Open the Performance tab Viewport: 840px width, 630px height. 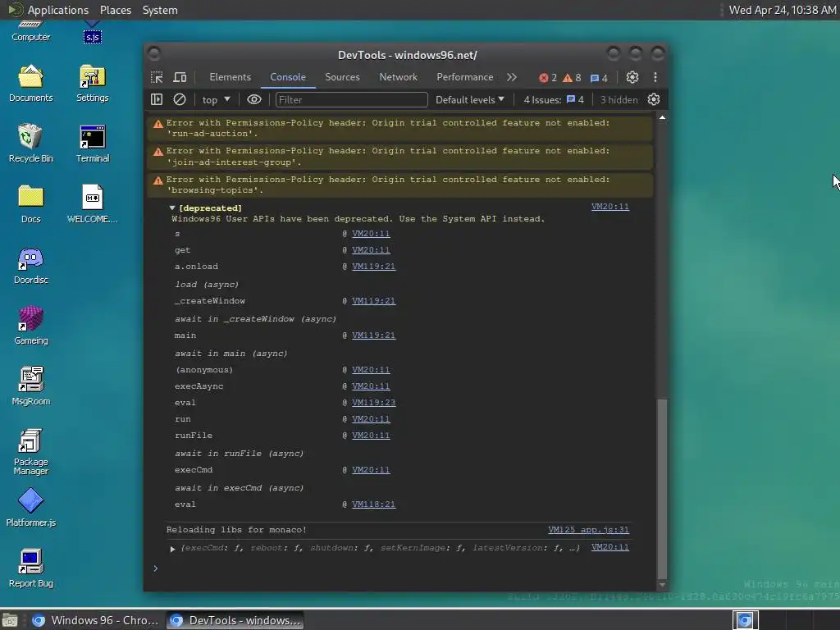coord(465,77)
